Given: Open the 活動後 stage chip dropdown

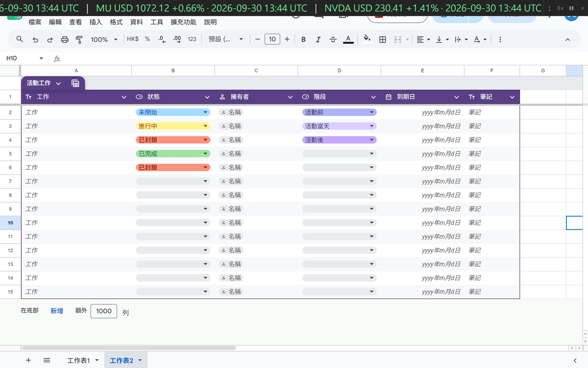Looking at the screenshot, I should click(x=372, y=140).
